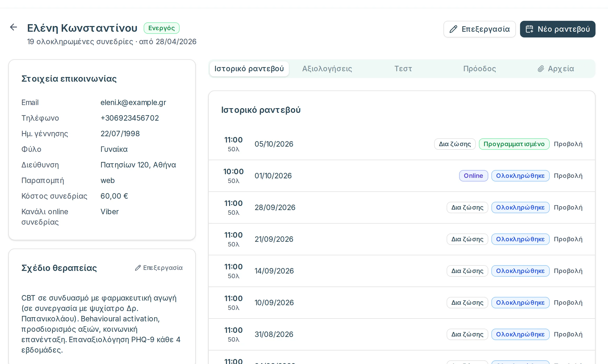Click the treatment plan text about CBT

[x=101, y=324]
